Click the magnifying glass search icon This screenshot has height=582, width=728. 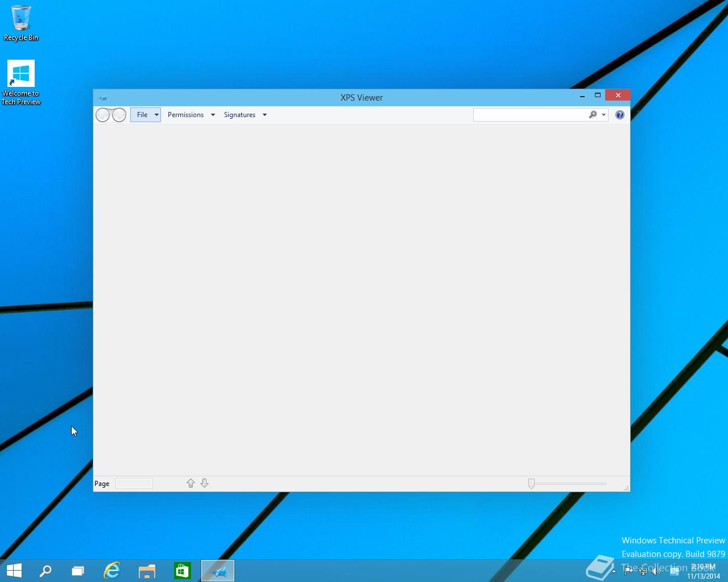[593, 115]
